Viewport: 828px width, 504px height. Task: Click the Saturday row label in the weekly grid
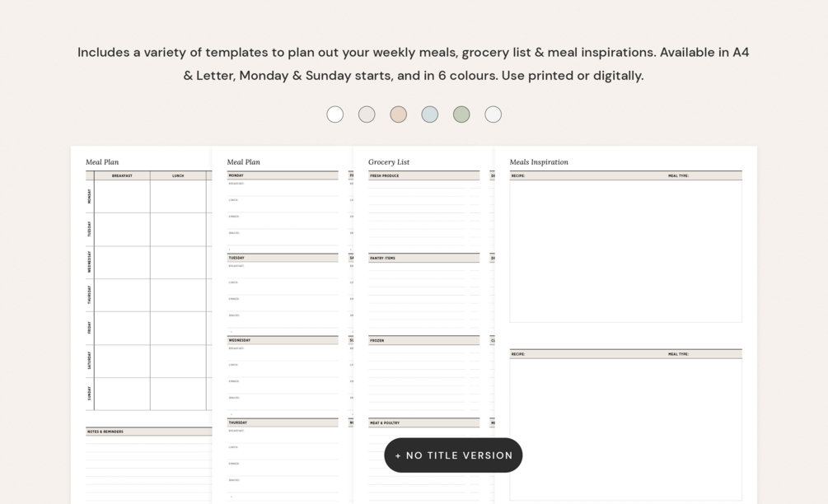pos(89,361)
